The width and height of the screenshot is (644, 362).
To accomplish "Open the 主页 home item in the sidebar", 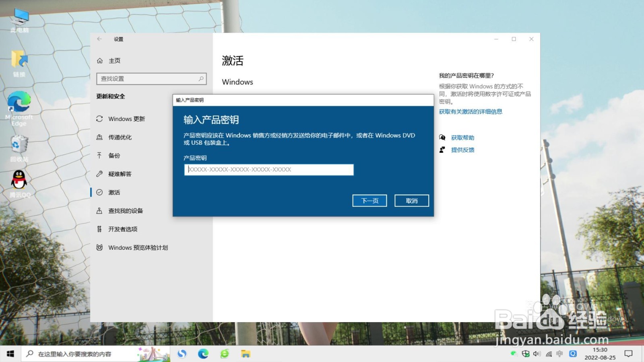I will click(x=109, y=61).
